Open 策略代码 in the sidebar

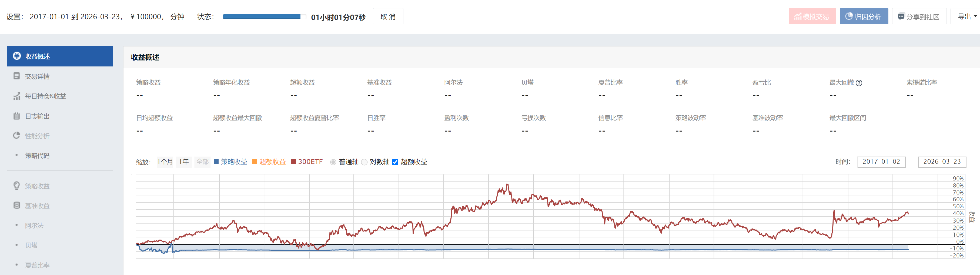(x=37, y=156)
